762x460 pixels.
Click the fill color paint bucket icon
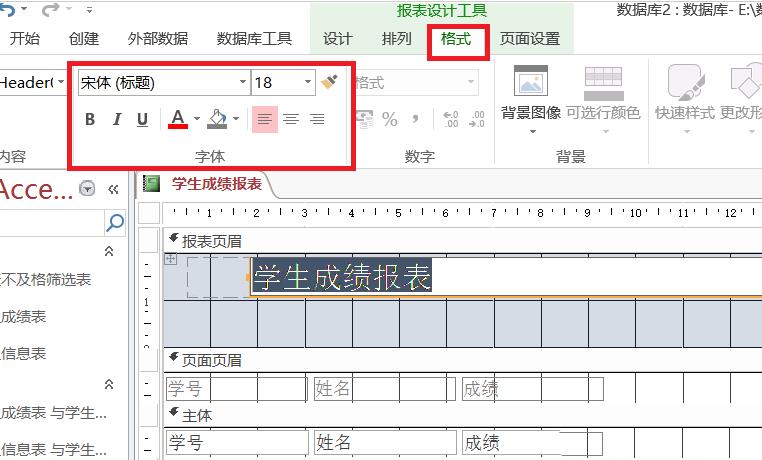[218, 119]
